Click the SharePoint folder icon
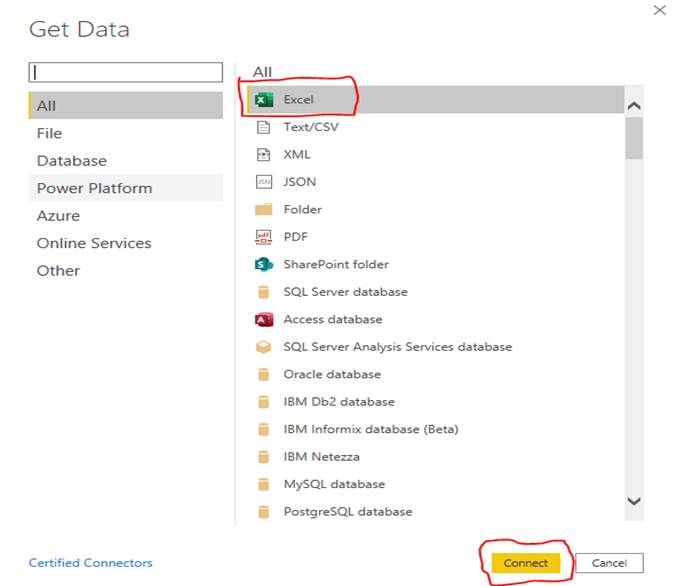Screen dimensions: 677x586 click(263, 264)
